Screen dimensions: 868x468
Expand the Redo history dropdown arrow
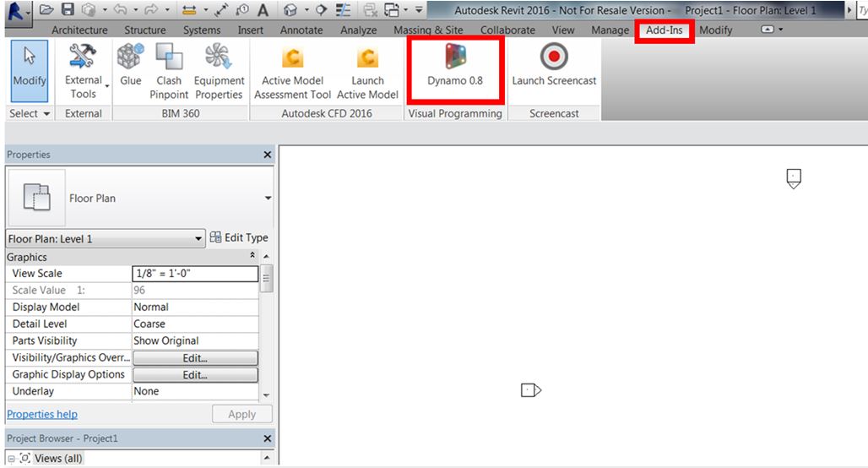point(166,10)
